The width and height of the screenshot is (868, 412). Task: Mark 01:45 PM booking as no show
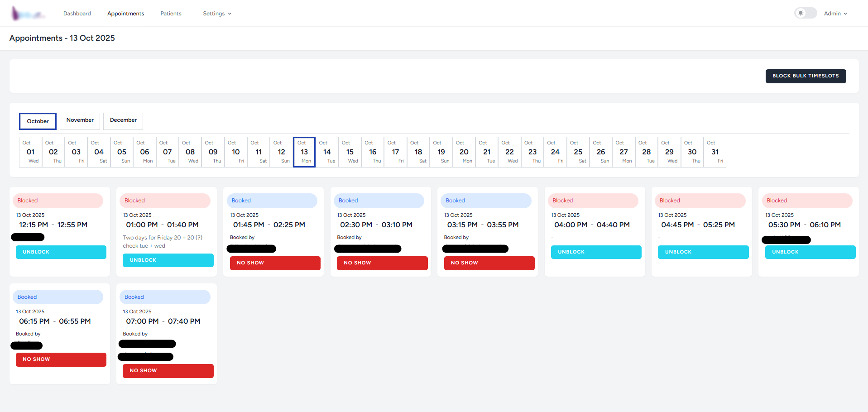click(275, 263)
